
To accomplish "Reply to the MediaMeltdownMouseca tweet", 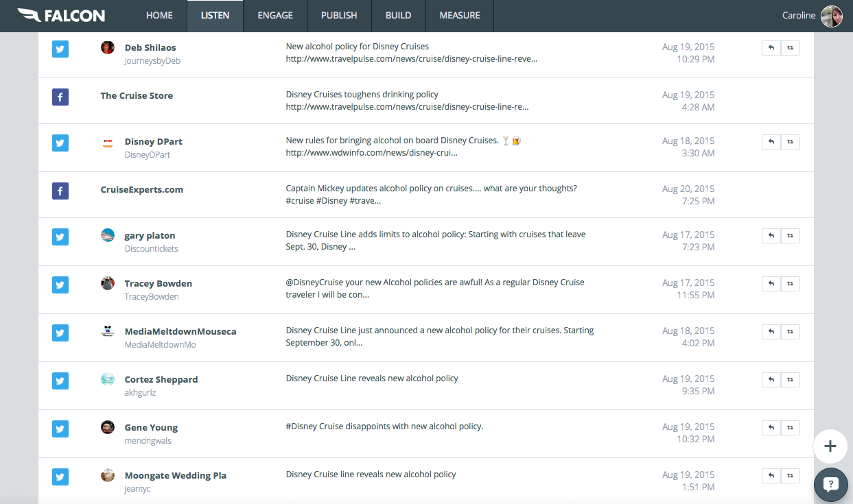I will point(771,332).
